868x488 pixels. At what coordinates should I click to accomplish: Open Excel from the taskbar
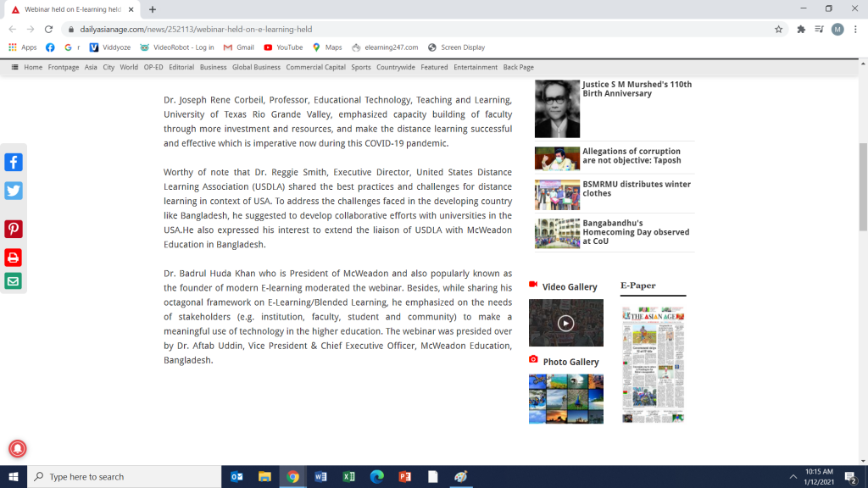tap(348, 477)
